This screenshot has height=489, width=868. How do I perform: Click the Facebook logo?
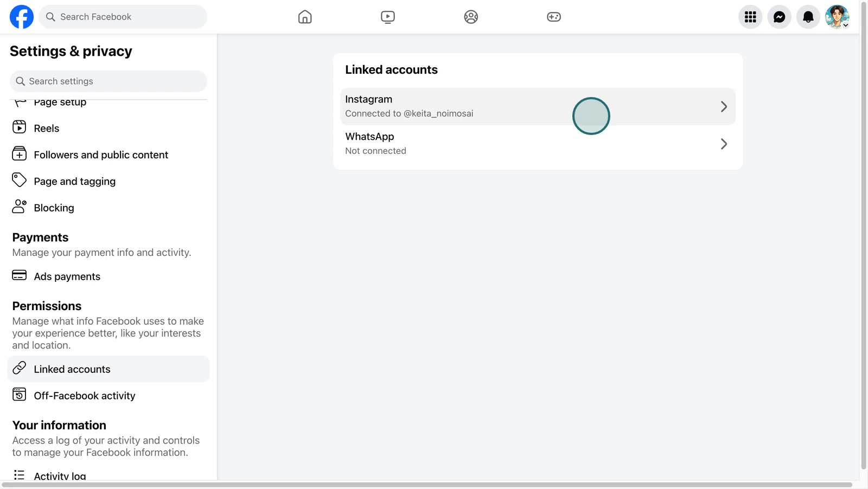pos(22,17)
